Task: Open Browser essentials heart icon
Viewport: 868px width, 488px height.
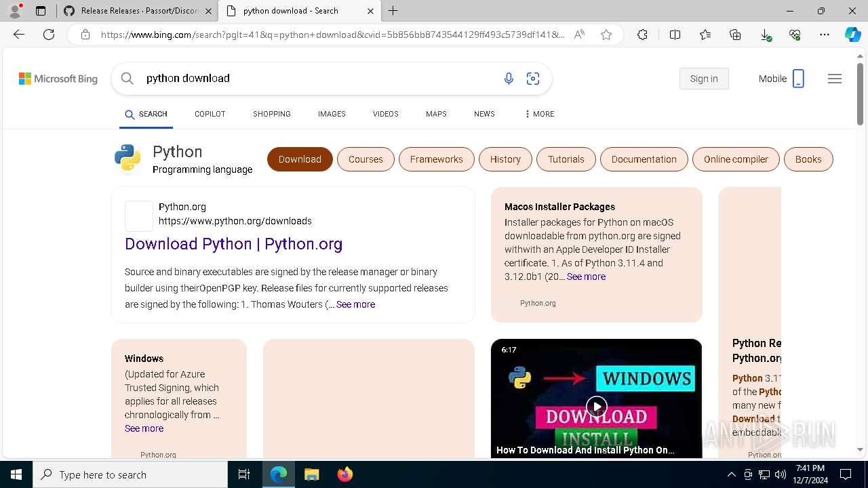Action: (795, 35)
